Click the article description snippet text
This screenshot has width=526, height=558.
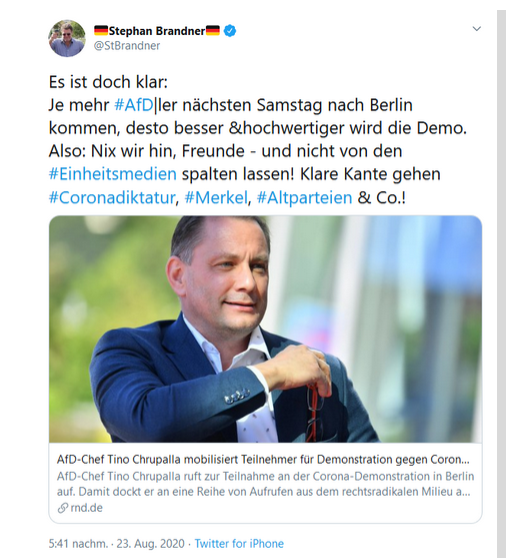point(265,484)
